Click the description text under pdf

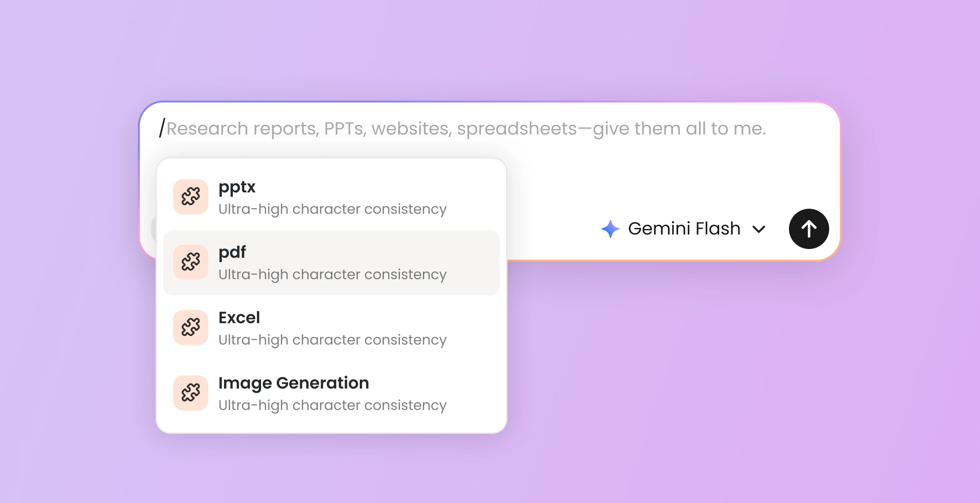tap(332, 274)
